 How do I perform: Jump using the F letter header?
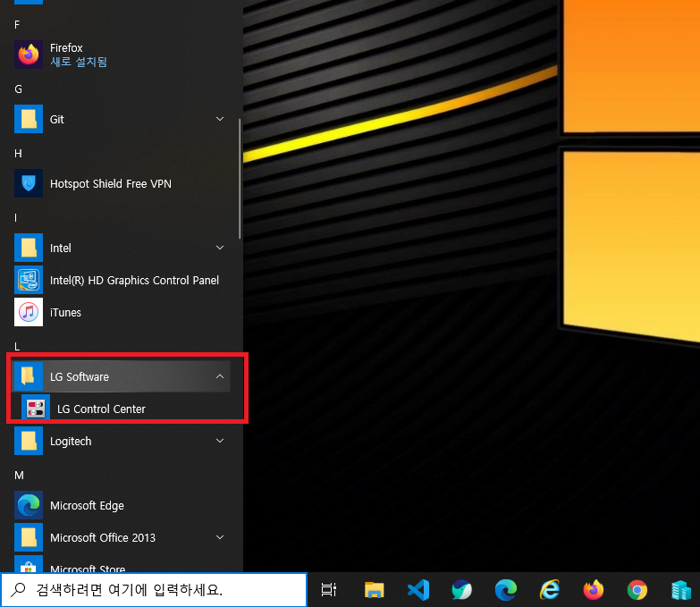(17, 25)
